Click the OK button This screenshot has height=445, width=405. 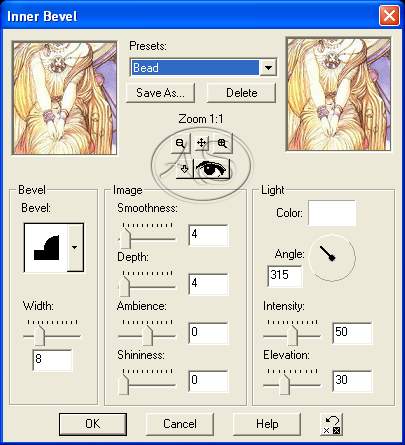[93, 424]
